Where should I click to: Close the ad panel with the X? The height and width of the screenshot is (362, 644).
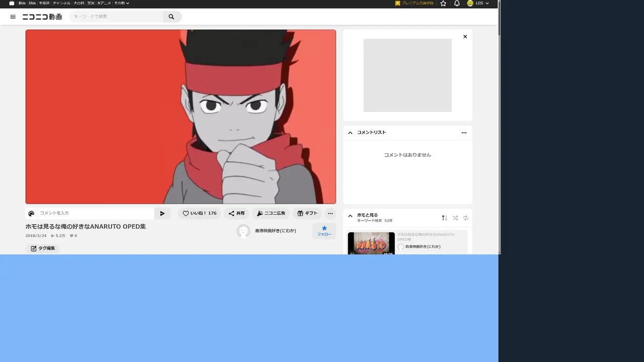click(465, 37)
